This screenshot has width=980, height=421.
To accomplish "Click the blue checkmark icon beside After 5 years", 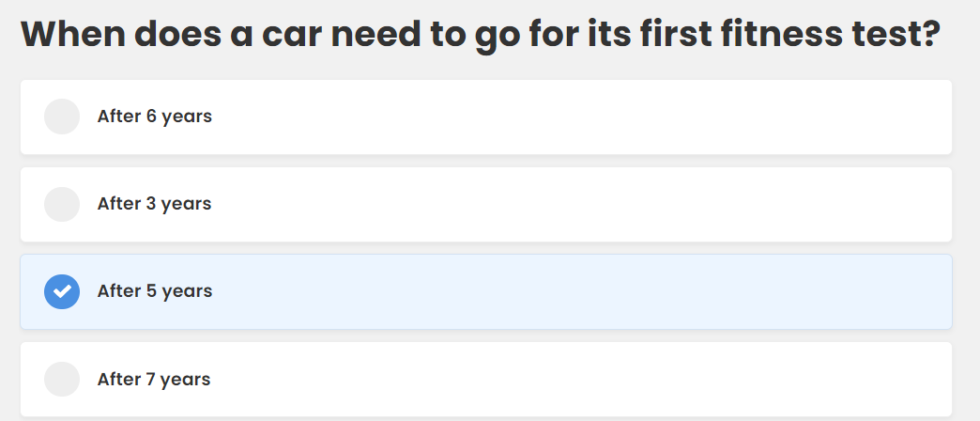I will (x=62, y=291).
